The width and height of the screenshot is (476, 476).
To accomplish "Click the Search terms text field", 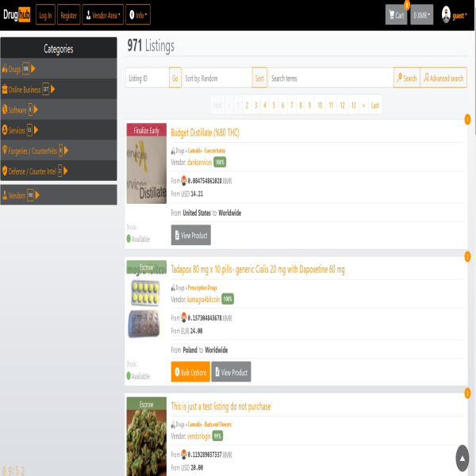I will (x=329, y=78).
